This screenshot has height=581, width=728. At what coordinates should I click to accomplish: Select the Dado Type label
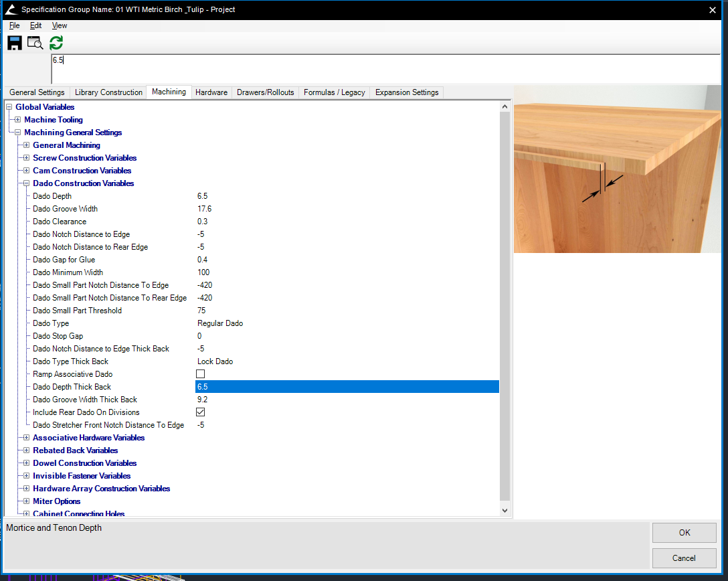[x=51, y=323]
